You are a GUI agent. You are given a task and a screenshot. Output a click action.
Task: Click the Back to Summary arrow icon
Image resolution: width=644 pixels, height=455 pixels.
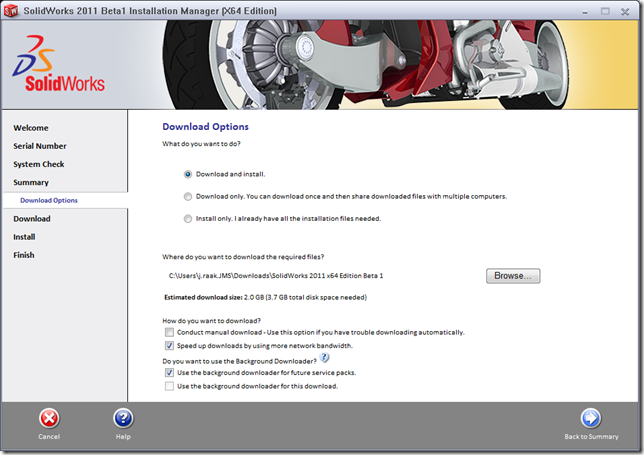pos(591,418)
